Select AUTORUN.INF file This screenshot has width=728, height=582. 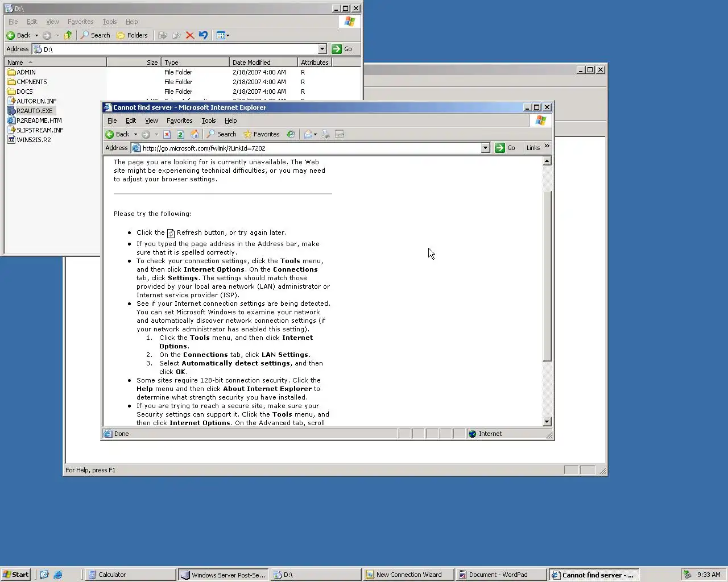click(32, 101)
